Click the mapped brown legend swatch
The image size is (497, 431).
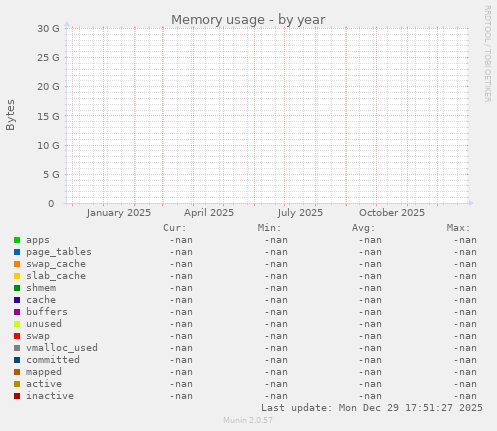tap(17, 372)
